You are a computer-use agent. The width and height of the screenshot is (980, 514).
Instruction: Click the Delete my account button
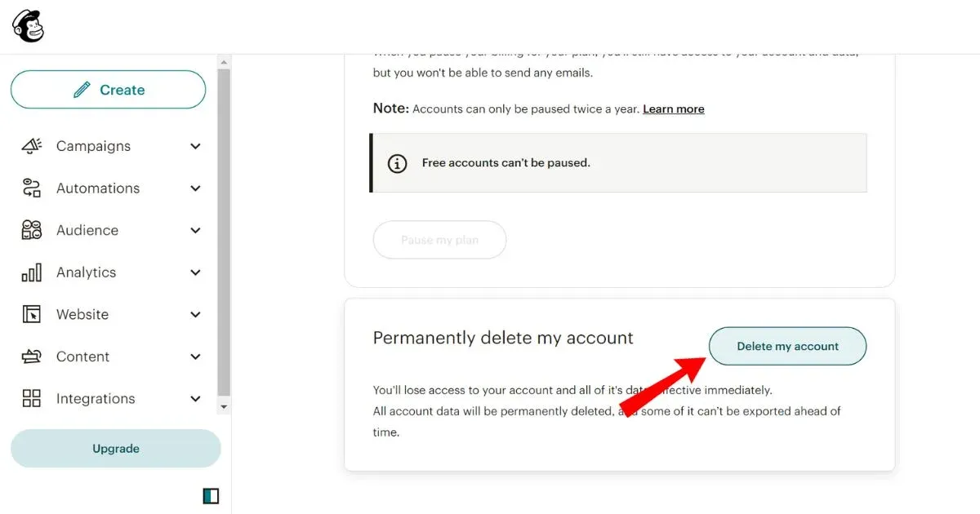tap(786, 346)
